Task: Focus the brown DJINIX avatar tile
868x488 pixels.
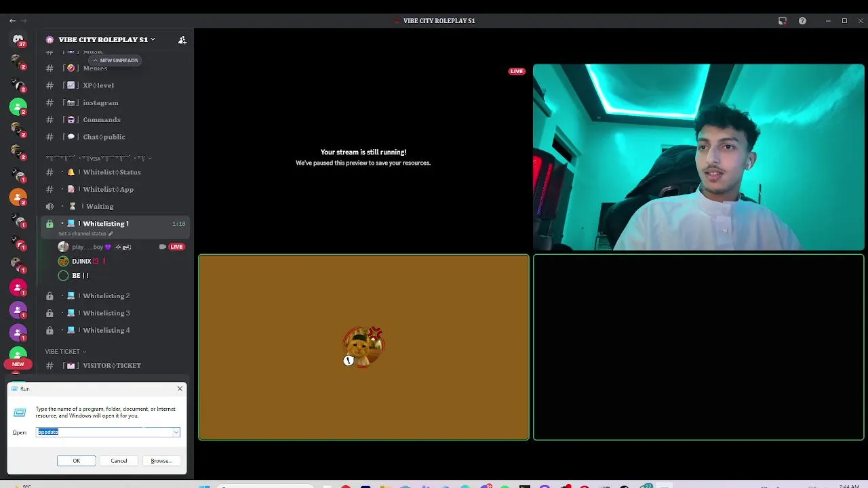Action: [363, 347]
